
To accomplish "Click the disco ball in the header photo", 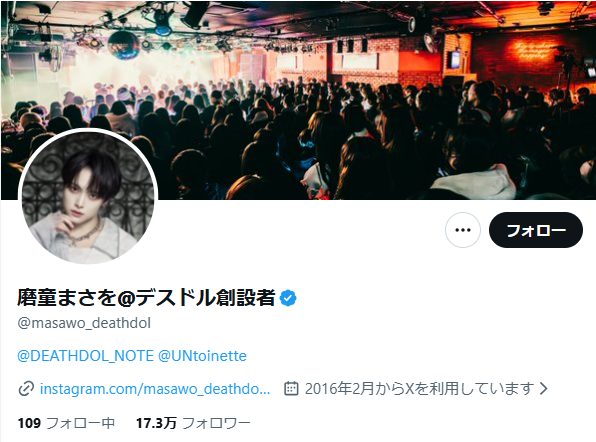I will pos(124,45).
